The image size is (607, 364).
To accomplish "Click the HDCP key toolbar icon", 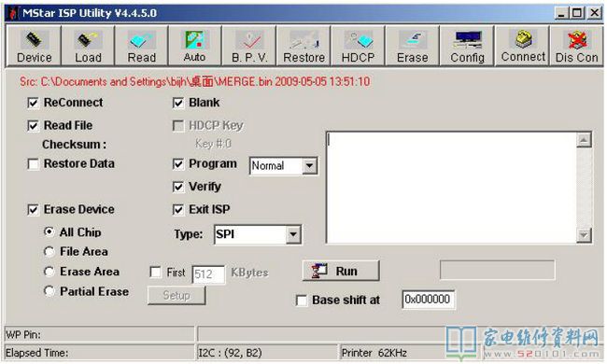I will click(x=358, y=40).
